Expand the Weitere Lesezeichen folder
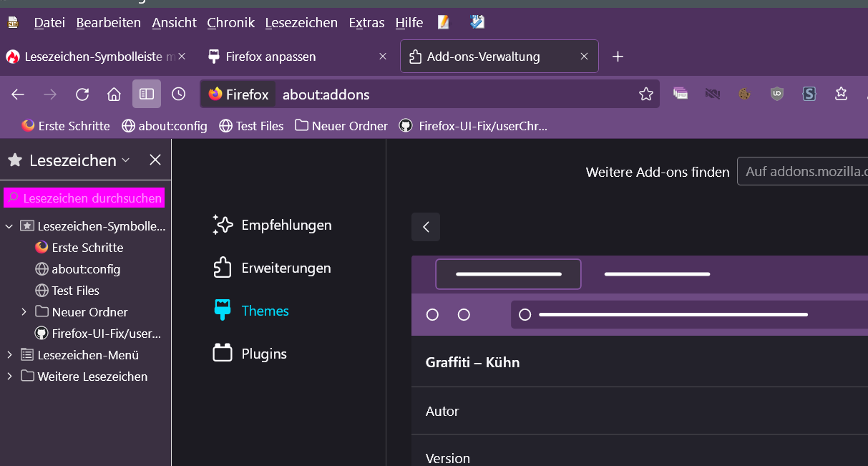 9,377
